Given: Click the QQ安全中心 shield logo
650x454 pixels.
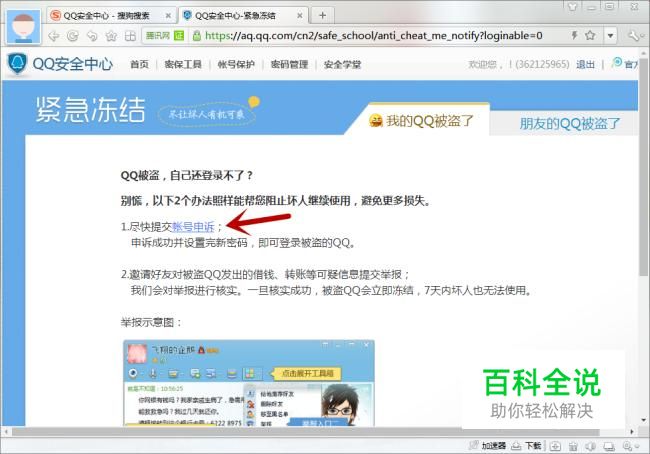Looking at the screenshot, I should click(x=17, y=63).
